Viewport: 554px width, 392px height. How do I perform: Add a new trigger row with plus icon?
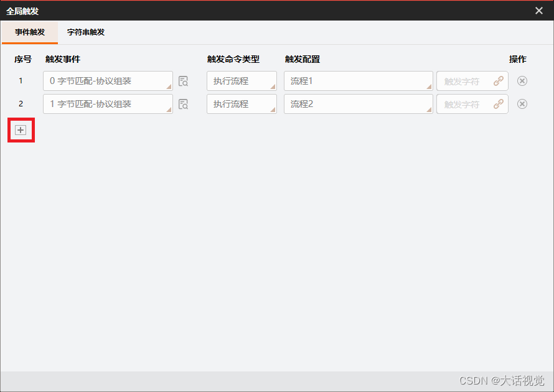click(x=21, y=130)
